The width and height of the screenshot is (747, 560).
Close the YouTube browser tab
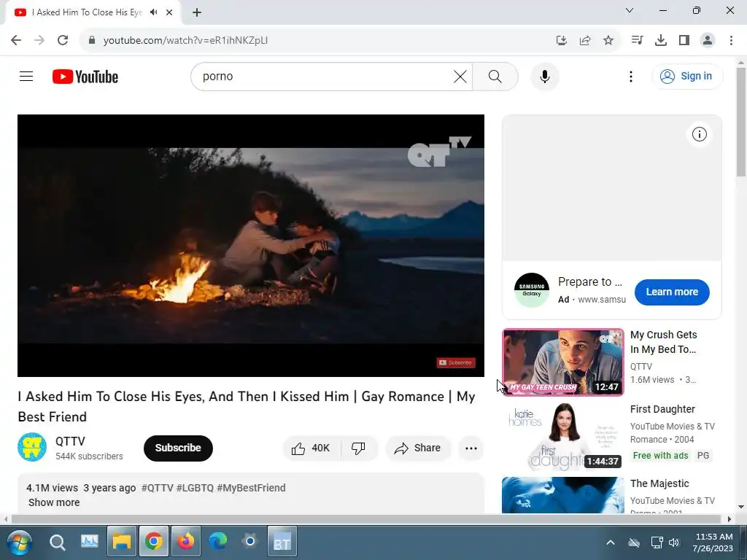[169, 12]
